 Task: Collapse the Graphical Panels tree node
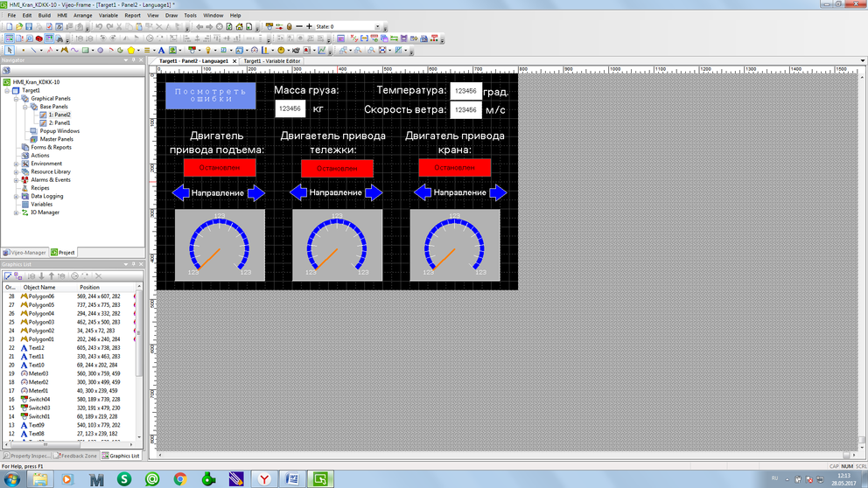(16, 99)
